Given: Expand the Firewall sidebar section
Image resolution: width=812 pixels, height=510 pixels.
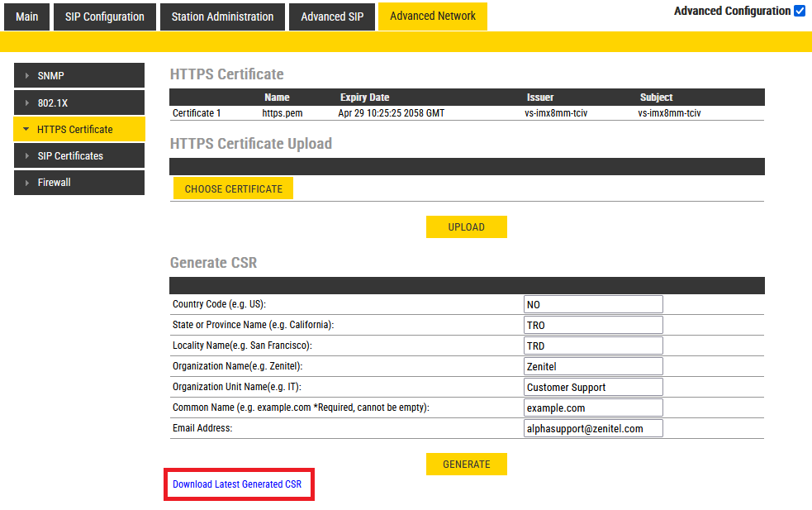Looking at the screenshot, I should click(x=79, y=182).
